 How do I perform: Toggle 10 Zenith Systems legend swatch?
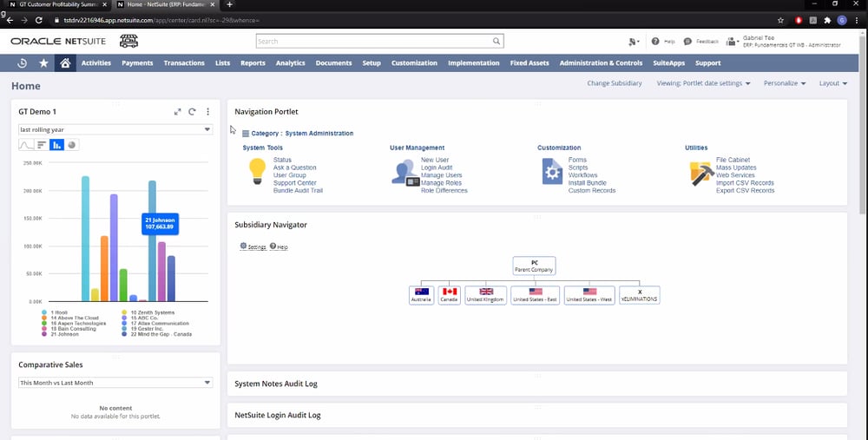click(x=124, y=312)
